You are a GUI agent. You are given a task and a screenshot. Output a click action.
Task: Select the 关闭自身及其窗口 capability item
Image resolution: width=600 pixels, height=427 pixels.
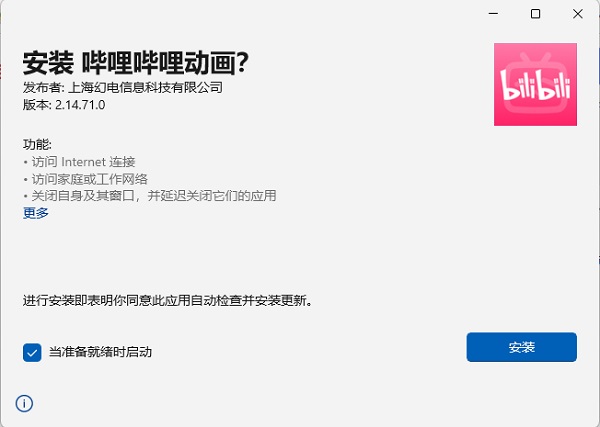pyautogui.click(x=154, y=196)
